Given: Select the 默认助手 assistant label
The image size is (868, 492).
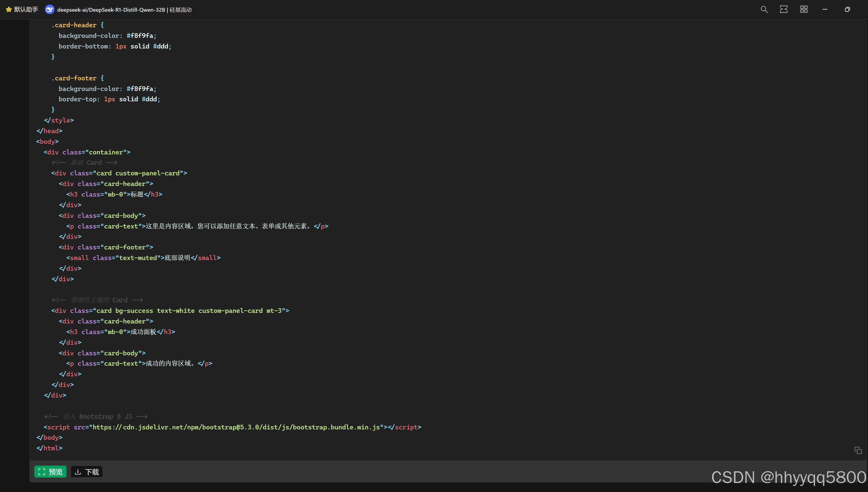Looking at the screenshot, I should [x=26, y=10].
